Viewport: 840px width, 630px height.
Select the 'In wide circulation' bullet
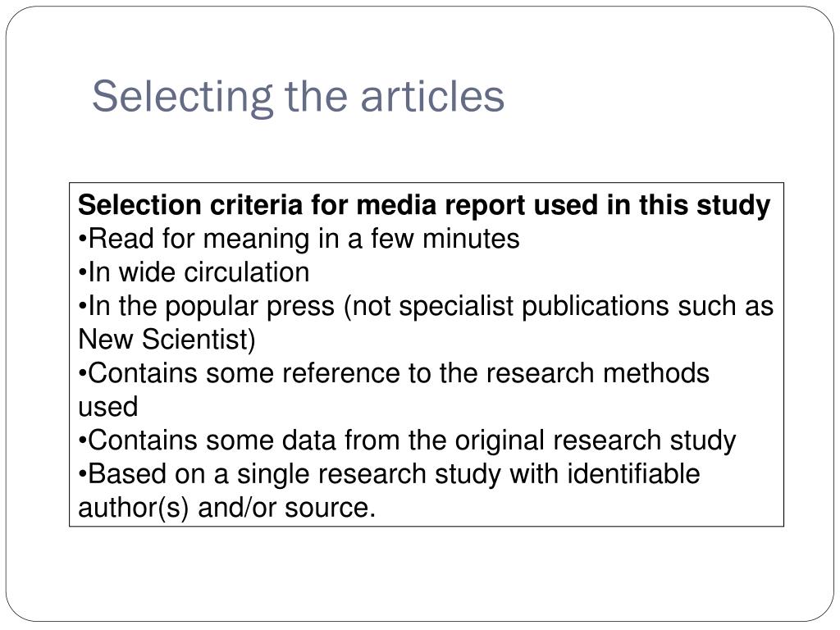194,272
